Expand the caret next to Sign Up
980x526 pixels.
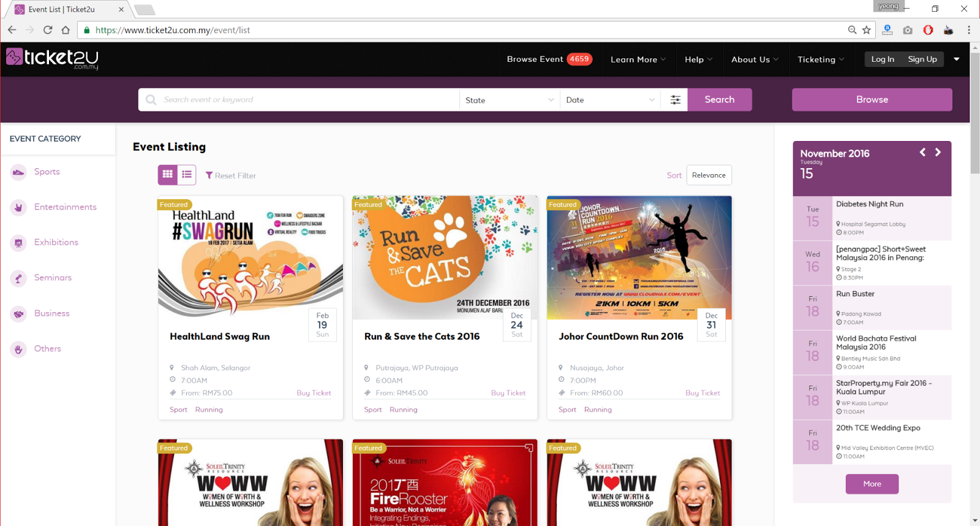[957, 59]
